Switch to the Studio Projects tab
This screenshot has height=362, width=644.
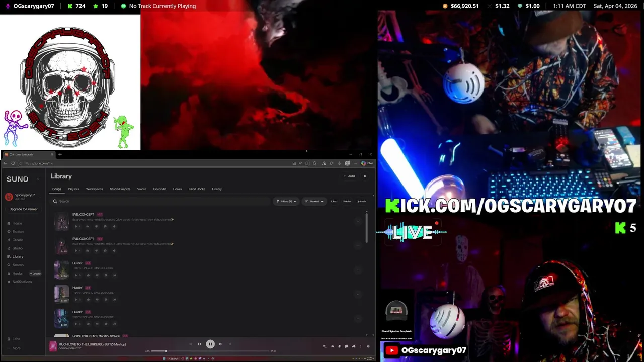point(120,189)
